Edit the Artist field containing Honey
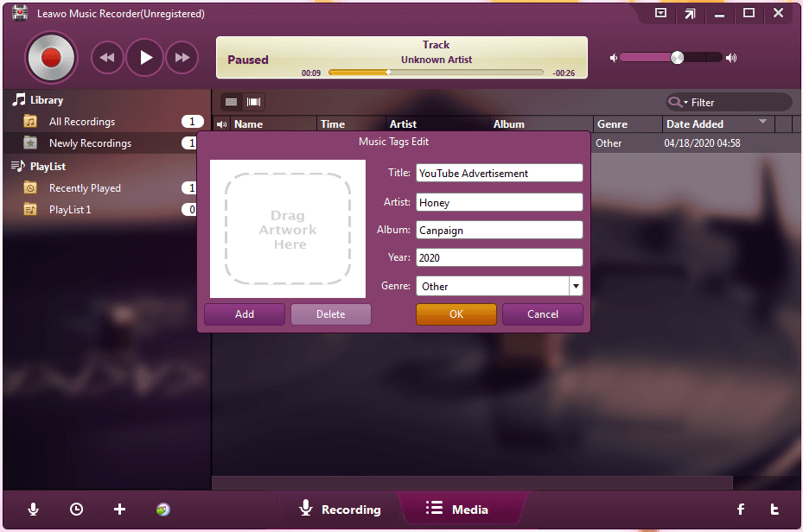Viewport: 803px width, 532px height. point(500,202)
